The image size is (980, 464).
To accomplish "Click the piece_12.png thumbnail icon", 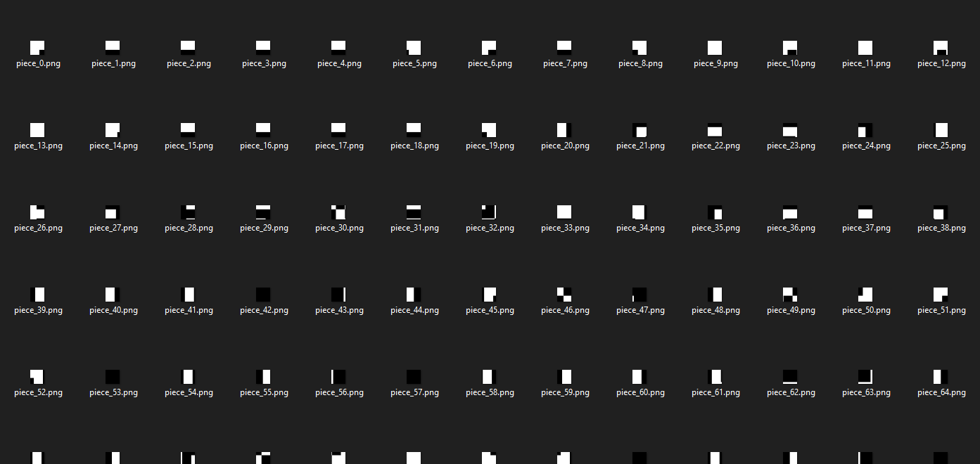I will click(941, 48).
